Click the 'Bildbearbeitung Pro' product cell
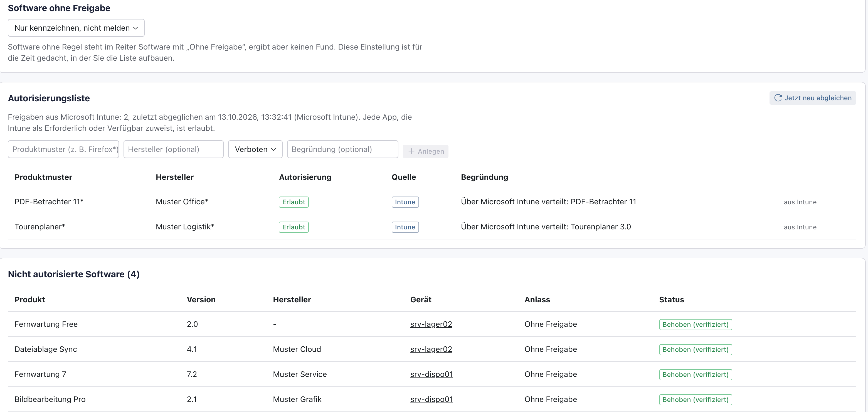Viewport: 868px width, 412px height. click(x=50, y=399)
